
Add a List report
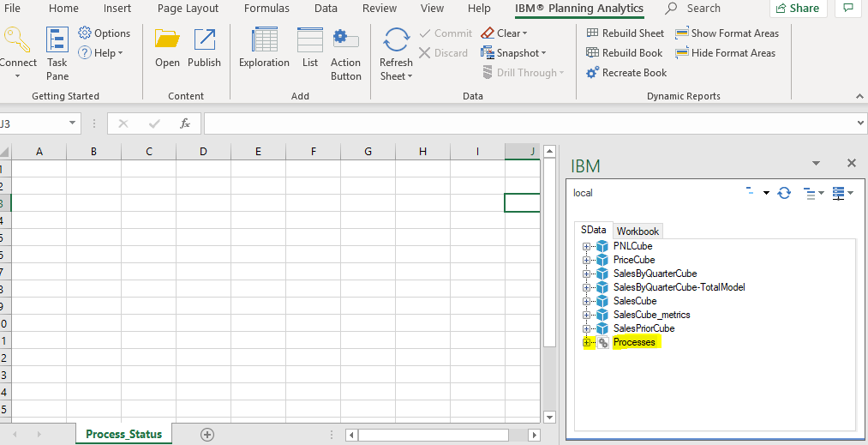click(x=310, y=48)
